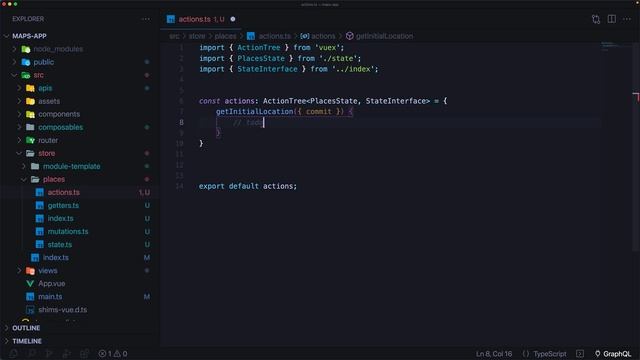Expand the node_modules folder
The image size is (640, 360).
pos(15,49)
